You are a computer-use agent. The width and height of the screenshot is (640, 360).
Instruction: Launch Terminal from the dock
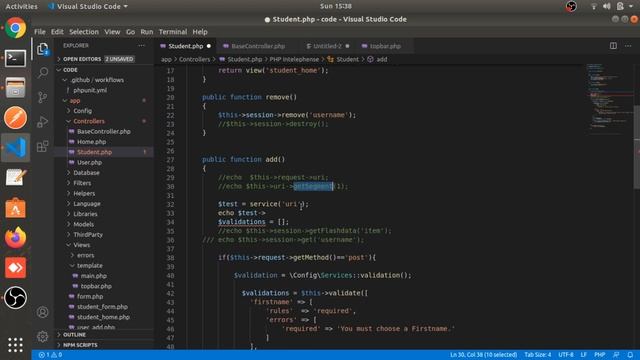pos(16,58)
